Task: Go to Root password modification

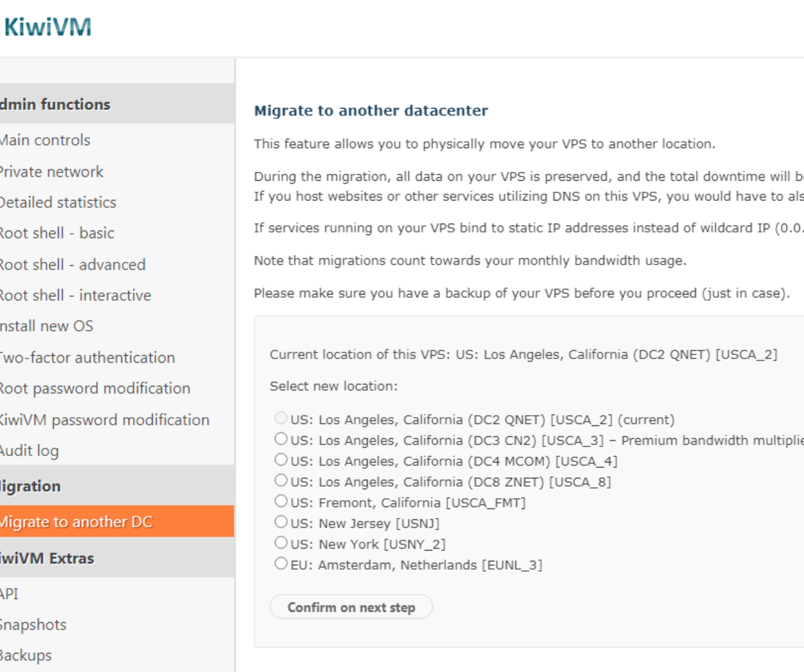Action: [95, 388]
